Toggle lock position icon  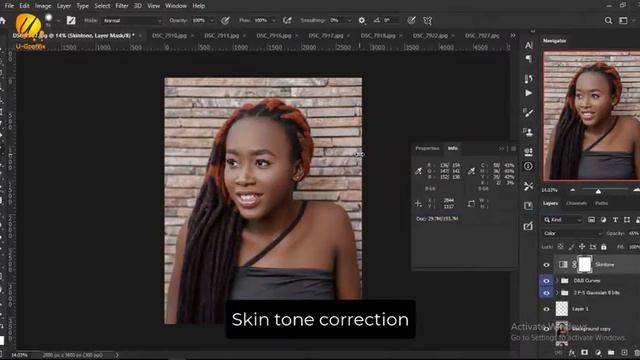[x=582, y=247]
